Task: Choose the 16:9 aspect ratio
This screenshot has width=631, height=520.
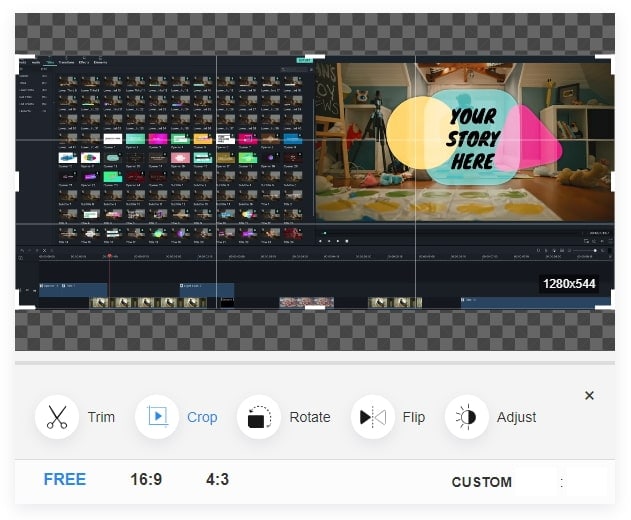Action: coord(146,479)
